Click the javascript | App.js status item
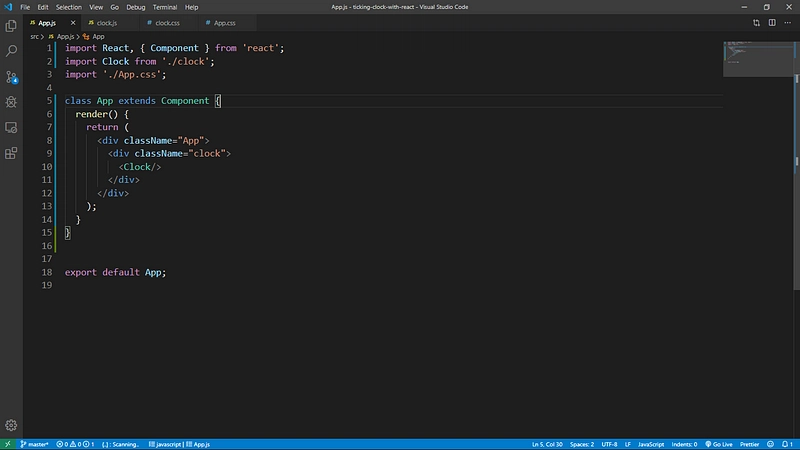 point(179,444)
